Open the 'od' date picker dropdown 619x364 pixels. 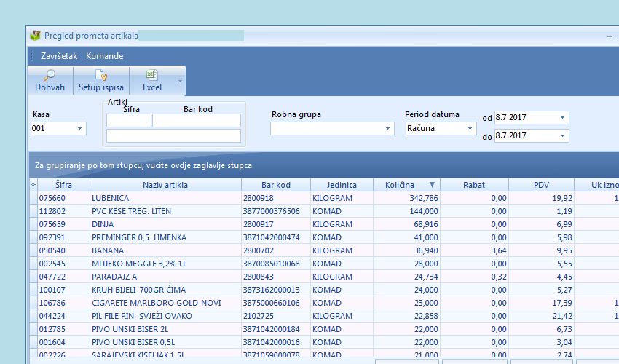click(x=562, y=117)
